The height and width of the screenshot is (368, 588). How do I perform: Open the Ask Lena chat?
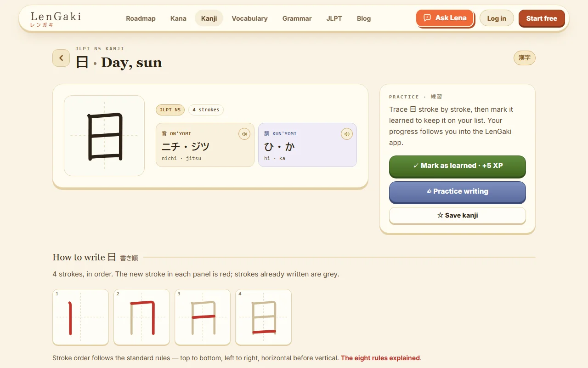[x=445, y=18]
